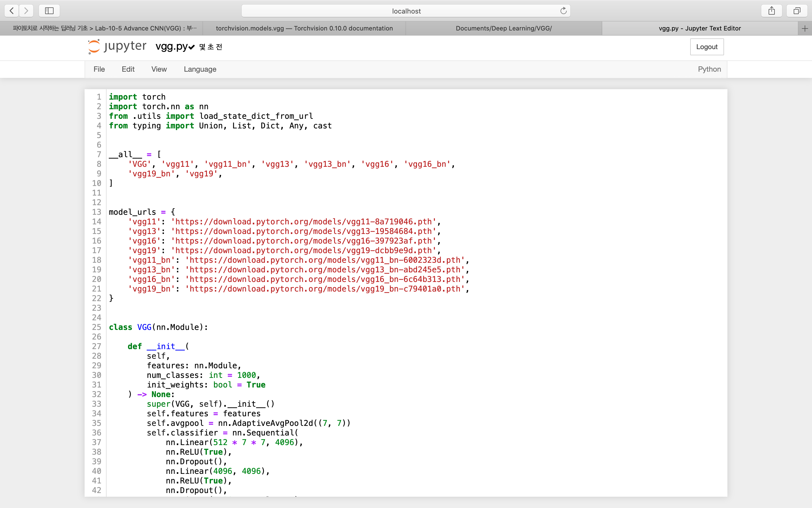Click first 'nn.Dropout()' on line 39

pos(196,462)
